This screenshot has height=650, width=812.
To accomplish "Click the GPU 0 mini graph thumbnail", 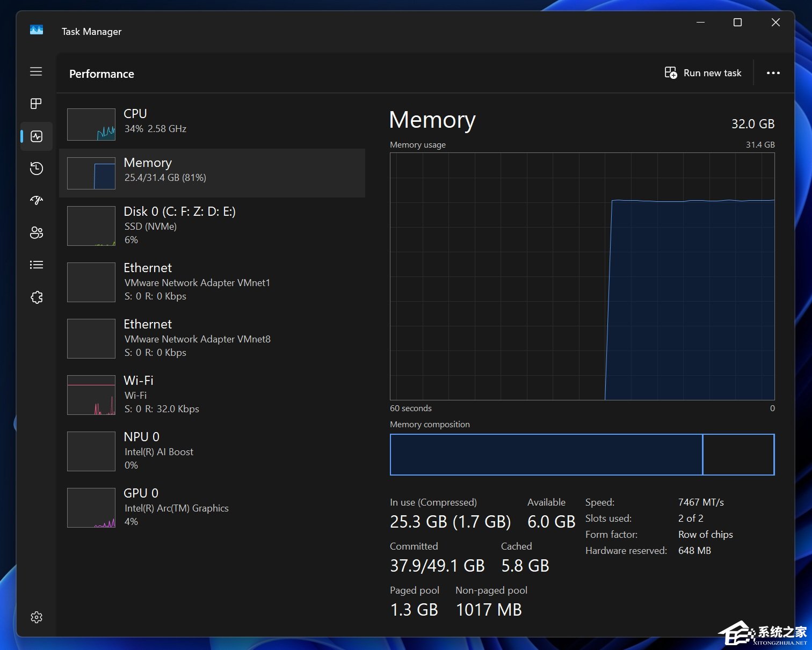I will 91,508.
